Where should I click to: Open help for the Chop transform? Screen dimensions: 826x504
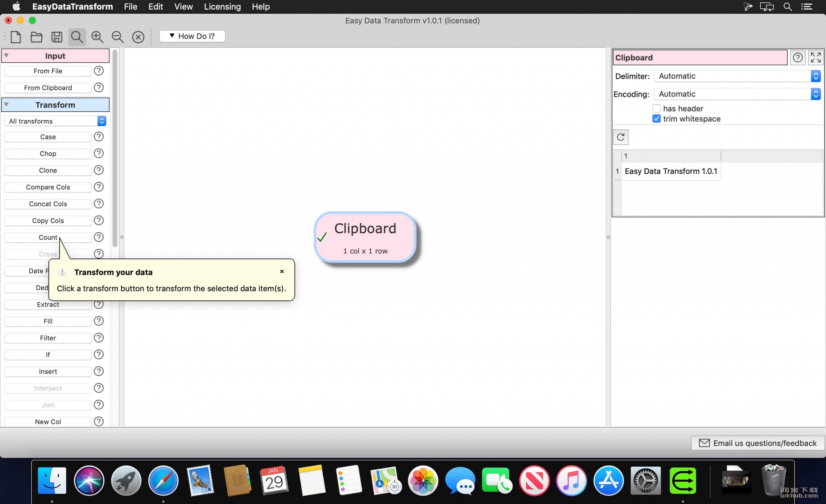coord(98,153)
